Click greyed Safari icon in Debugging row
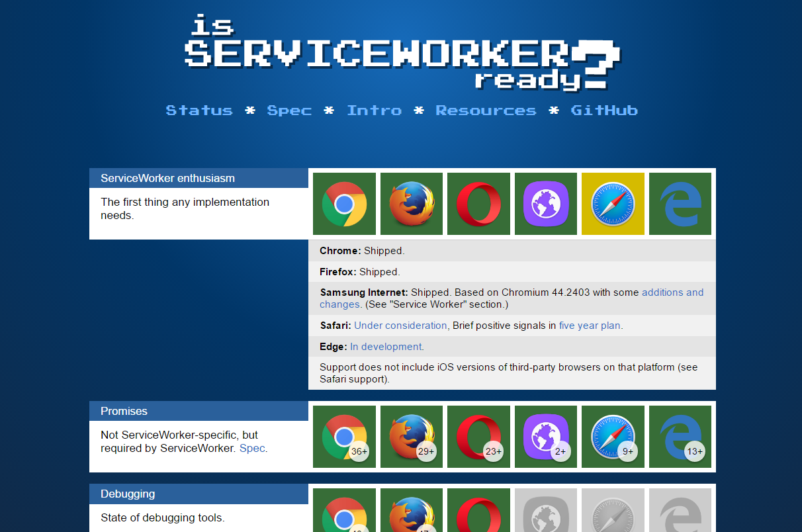This screenshot has width=802, height=532. (613, 510)
